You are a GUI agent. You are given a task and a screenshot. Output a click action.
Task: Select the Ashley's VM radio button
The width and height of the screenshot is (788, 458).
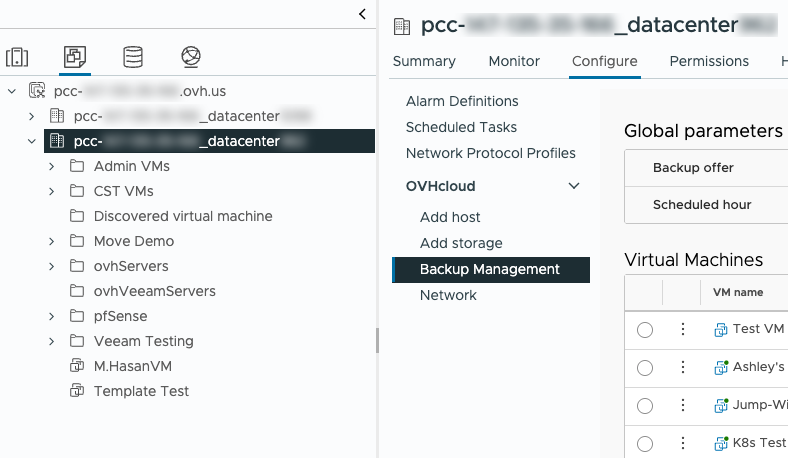click(645, 368)
